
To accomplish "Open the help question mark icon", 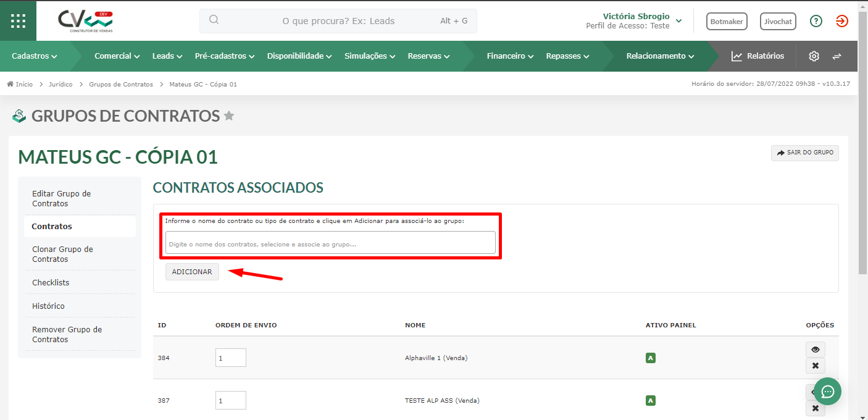I will coord(816,21).
